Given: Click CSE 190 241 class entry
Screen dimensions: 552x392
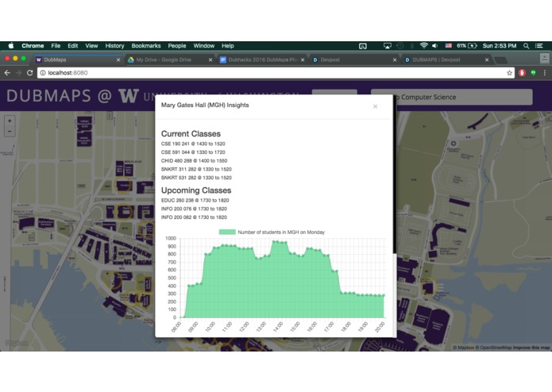Looking at the screenshot, I should (193, 144).
